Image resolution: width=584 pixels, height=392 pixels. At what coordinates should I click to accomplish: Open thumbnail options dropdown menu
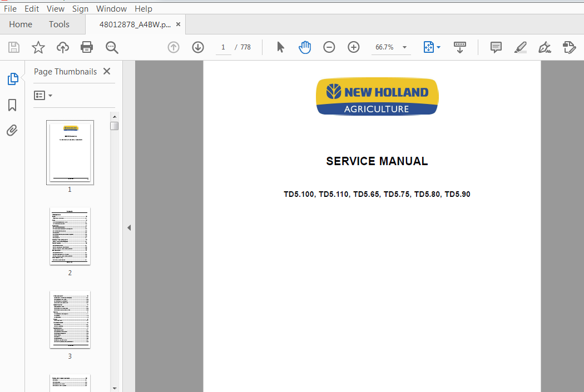tap(43, 95)
